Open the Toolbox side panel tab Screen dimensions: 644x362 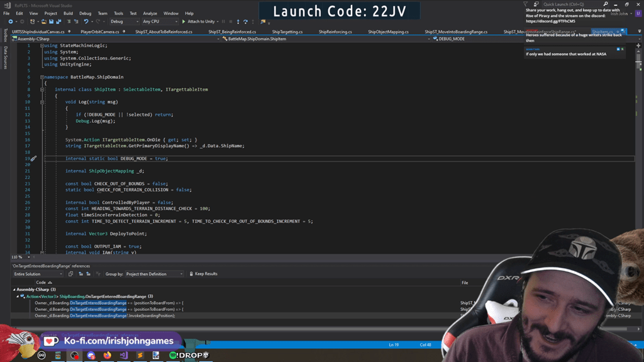(x=5, y=35)
